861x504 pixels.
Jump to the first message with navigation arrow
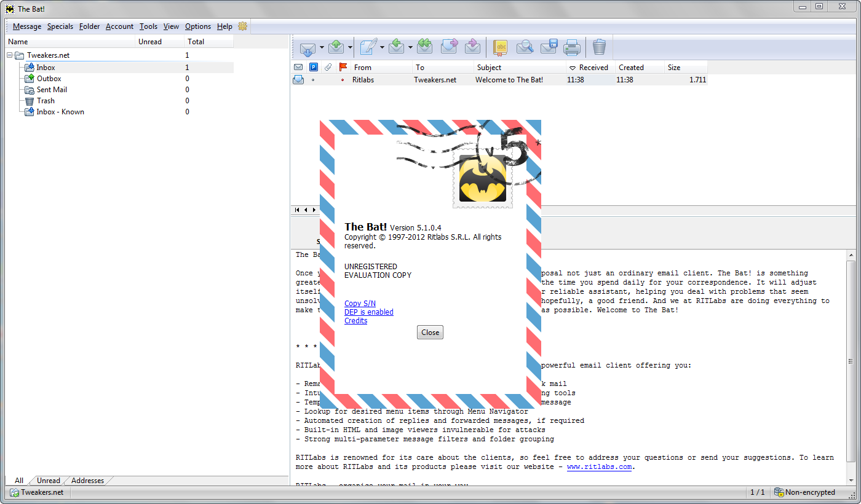(298, 210)
